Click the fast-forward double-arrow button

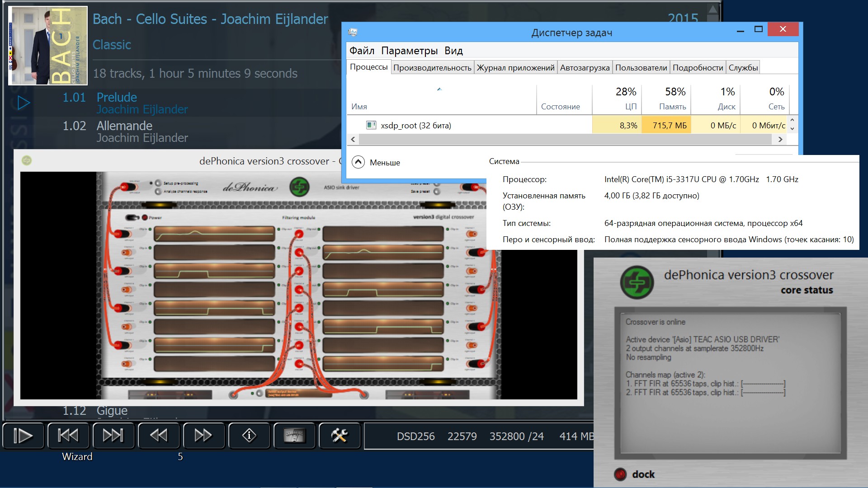(203, 436)
